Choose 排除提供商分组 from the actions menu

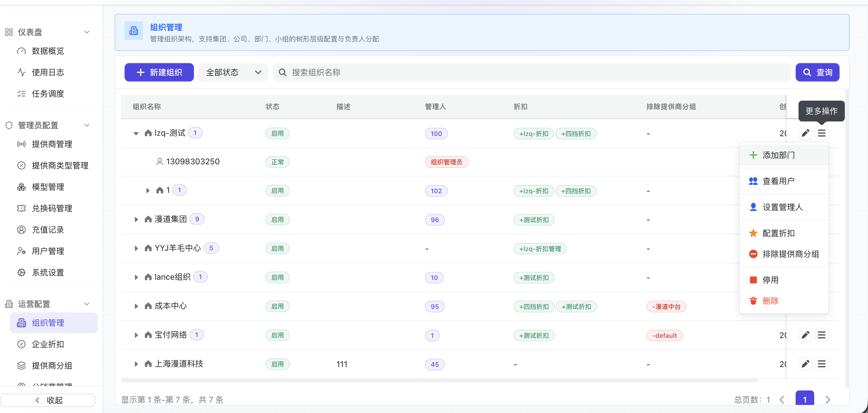pos(784,254)
